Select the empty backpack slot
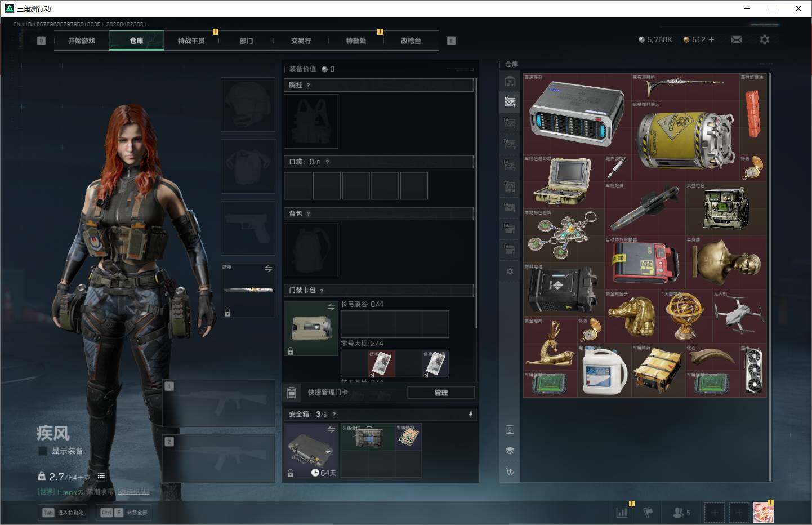The width and height of the screenshot is (812, 525). click(311, 250)
